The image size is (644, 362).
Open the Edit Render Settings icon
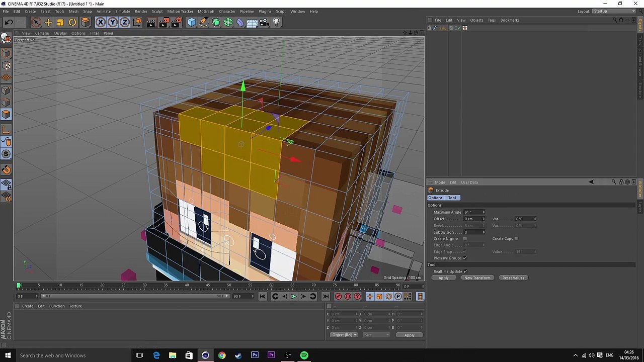point(176,22)
